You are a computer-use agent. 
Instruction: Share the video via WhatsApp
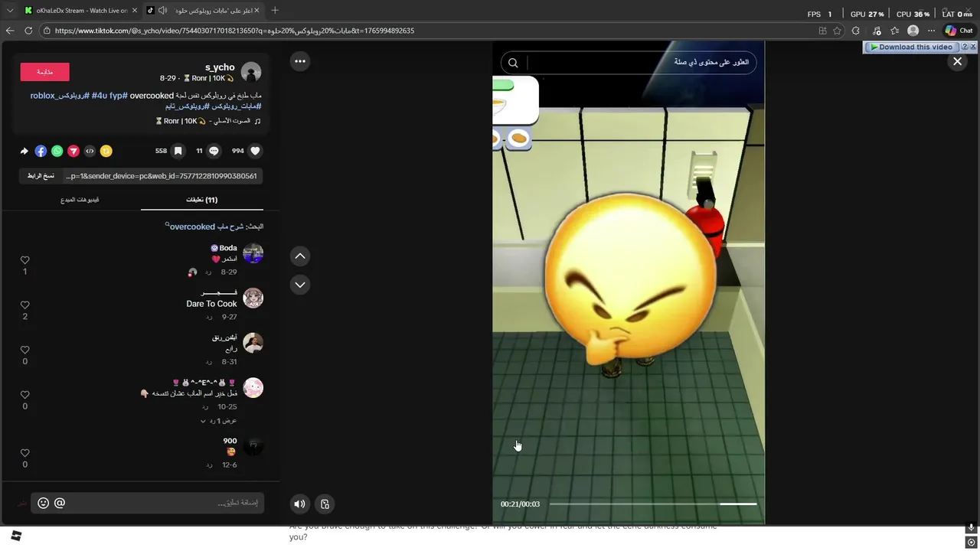(57, 152)
